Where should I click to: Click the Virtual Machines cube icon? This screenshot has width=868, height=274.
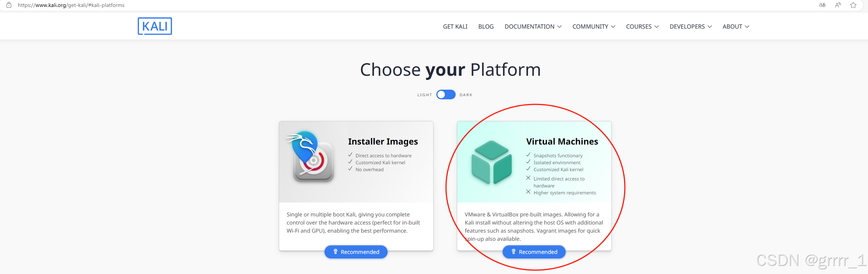click(x=491, y=162)
